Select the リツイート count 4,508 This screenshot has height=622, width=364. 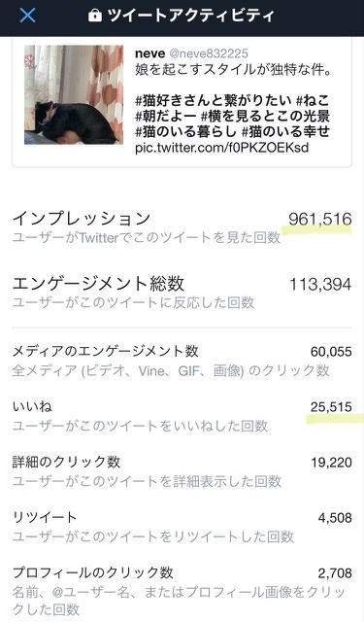pyautogui.click(x=335, y=518)
